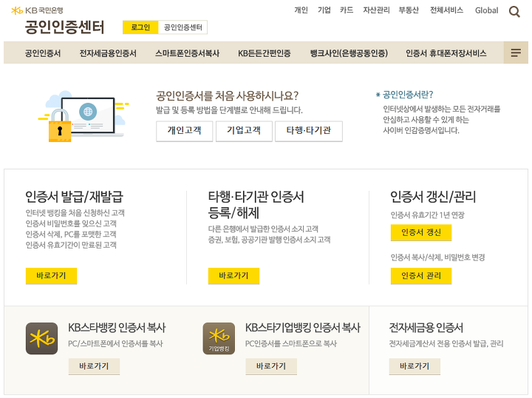Image resolution: width=532 pixels, height=398 pixels.
Task: Click the text 인증서 삭제, PC를 포맷한 고객
Action: pyautogui.click(x=71, y=235)
